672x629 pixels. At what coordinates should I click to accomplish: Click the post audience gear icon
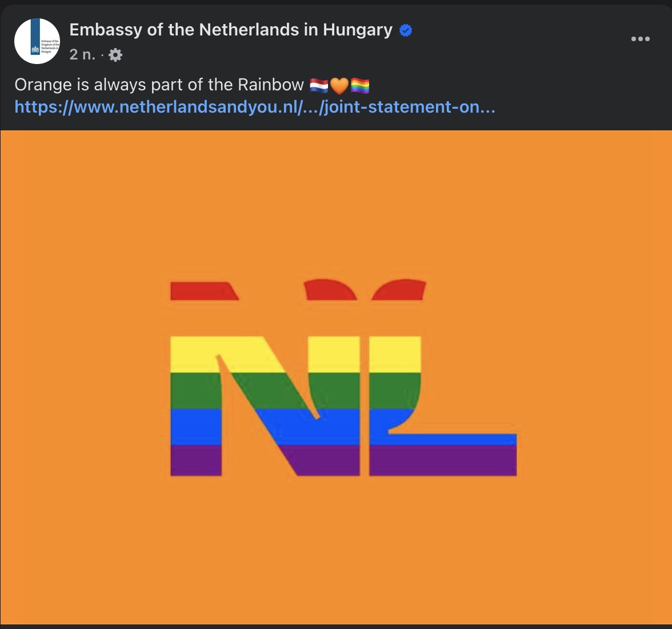115,55
